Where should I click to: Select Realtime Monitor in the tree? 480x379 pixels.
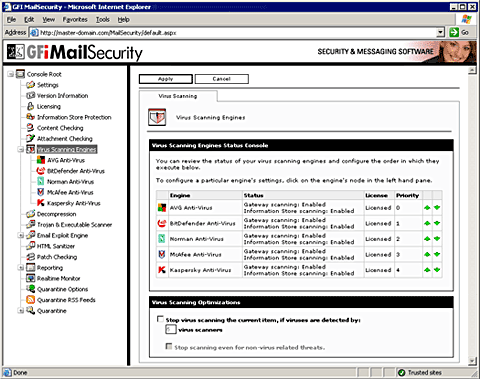58,278
